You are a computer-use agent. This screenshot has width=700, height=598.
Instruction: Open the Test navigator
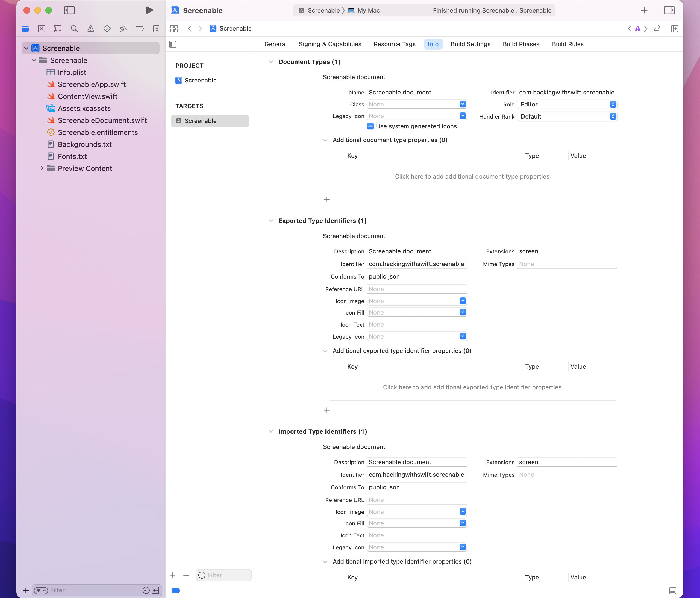(x=107, y=29)
